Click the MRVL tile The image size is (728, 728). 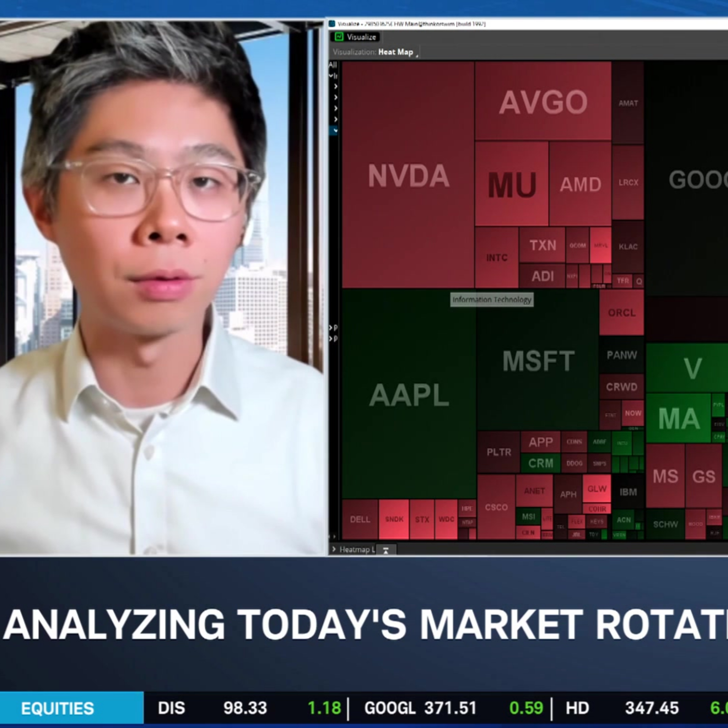pyautogui.click(x=601, y=245)
